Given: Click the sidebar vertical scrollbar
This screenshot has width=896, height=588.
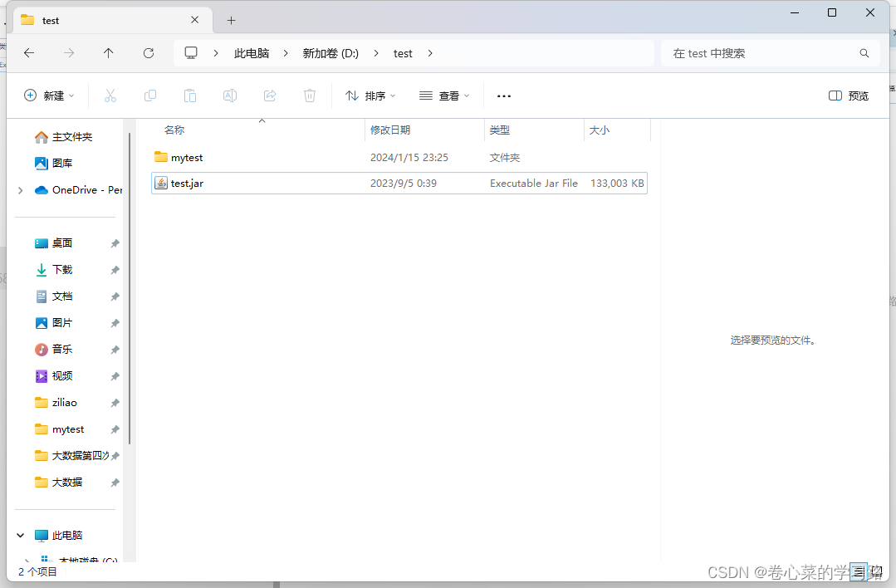Looking at the screenshot, I should pyautogui.click(x=130, y=288).
